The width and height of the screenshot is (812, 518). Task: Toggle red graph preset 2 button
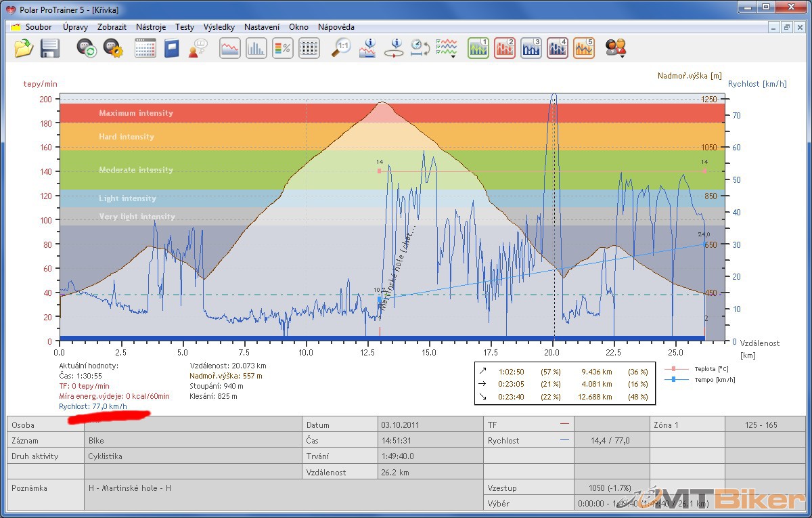click(505, 48)
